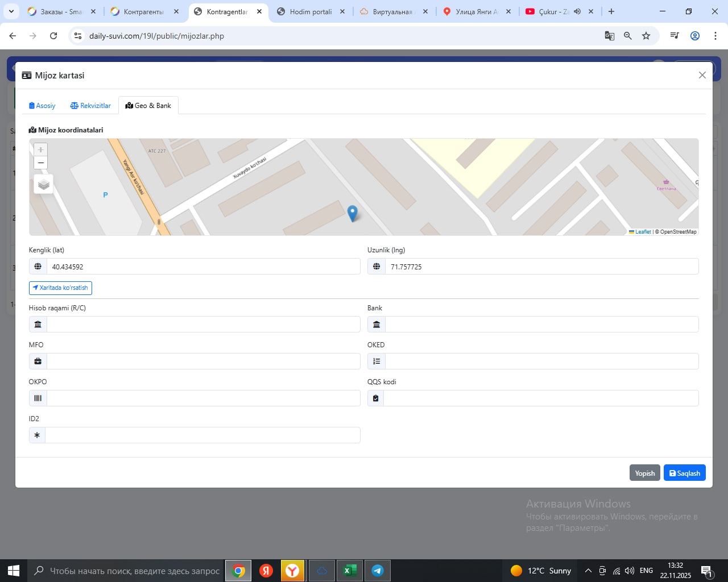Zoom out the map with minus button

(x=40, y=163)
